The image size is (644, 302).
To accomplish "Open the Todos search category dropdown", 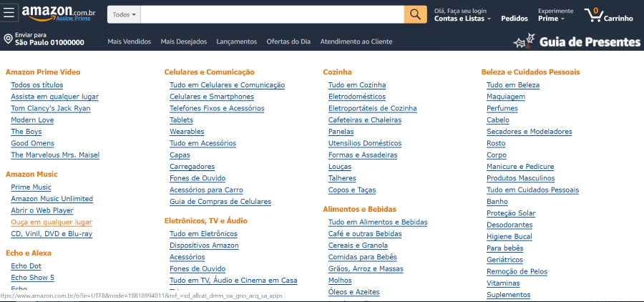I will click(x=124, y=14).
